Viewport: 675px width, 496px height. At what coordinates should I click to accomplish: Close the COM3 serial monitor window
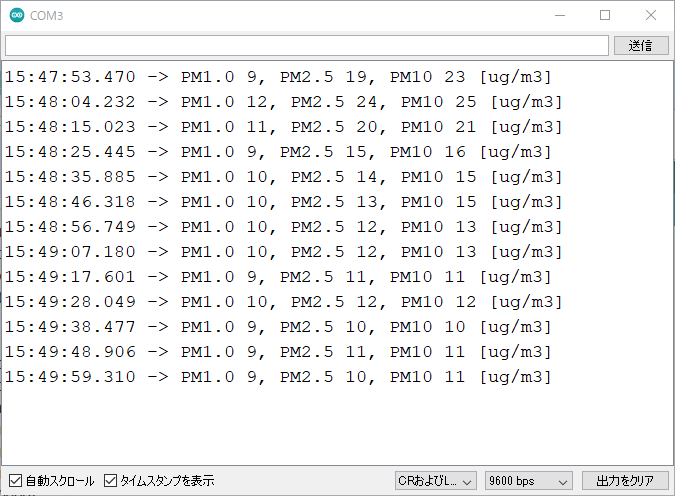pos(651,16)
